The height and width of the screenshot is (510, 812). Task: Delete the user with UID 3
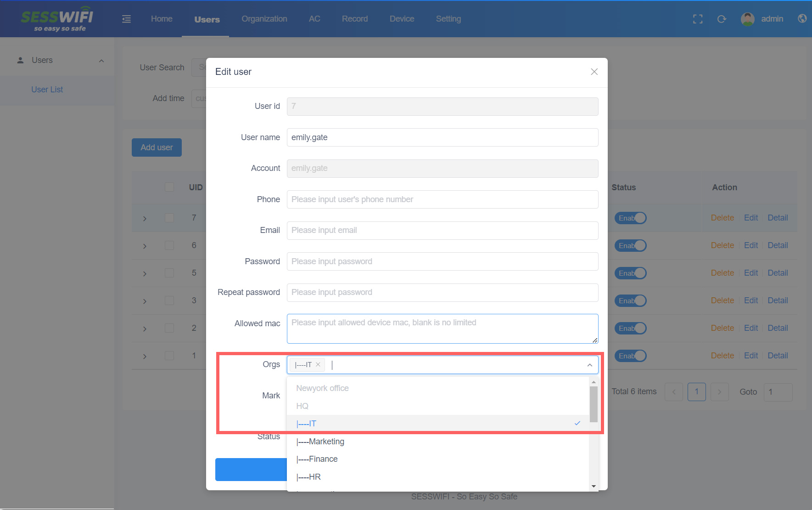click(722, 300)
